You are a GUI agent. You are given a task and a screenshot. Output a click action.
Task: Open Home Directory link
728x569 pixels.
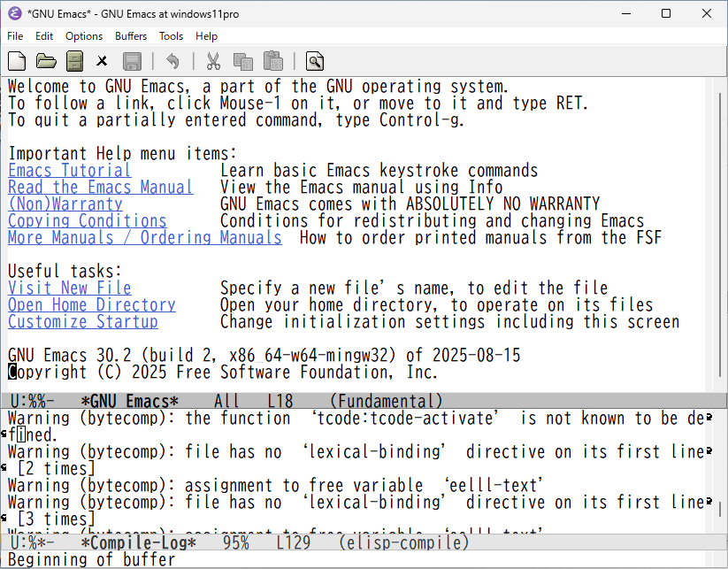tap(92, 304)
